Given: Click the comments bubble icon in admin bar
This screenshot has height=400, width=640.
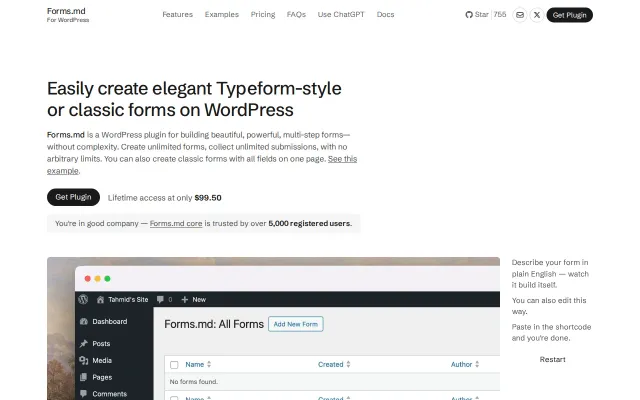Looking at the screenshot, I should click(x=160, y=300).
